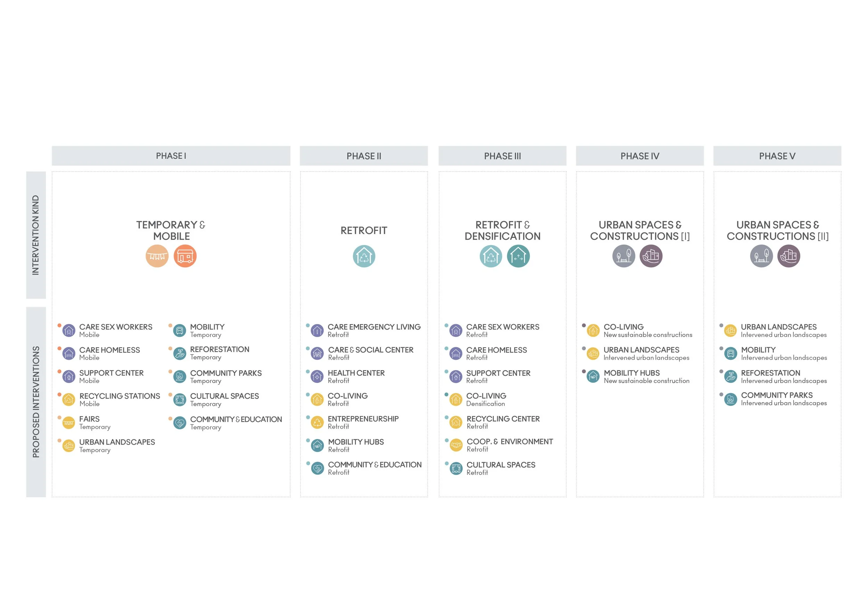Click the Health Center icon

pyautogui.click(x=317, y=376)
